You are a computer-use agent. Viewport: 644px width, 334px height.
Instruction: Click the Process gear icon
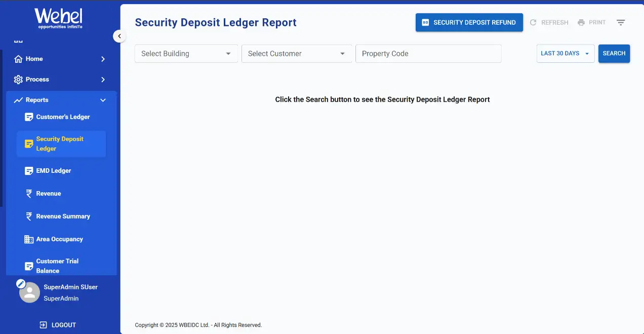[18, 80]
